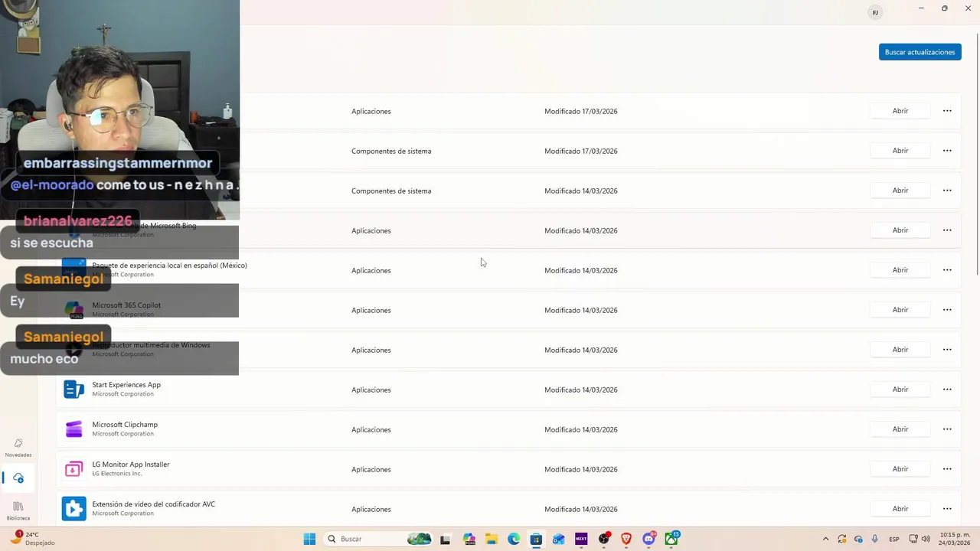The width and height of the screenshot is (980, 551).
Task: Open more options for Componentes de sistema 14/03/2026
Action: (x=947, y=191)
